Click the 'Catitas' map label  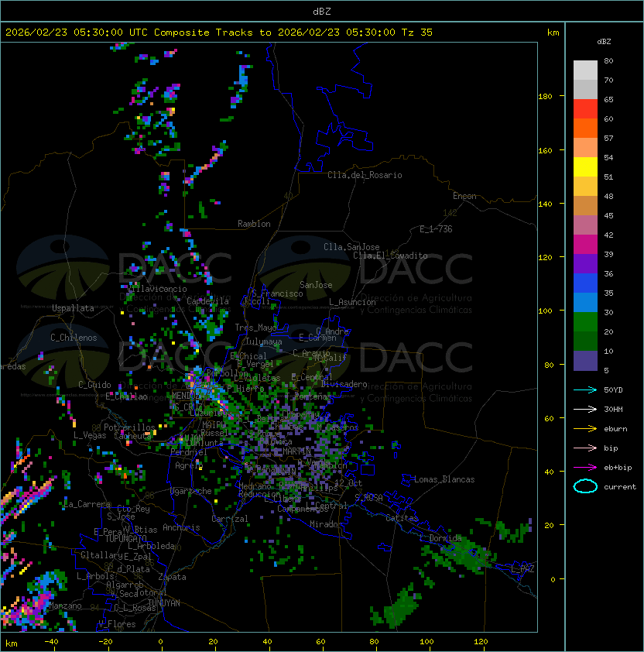pos(402,518)
